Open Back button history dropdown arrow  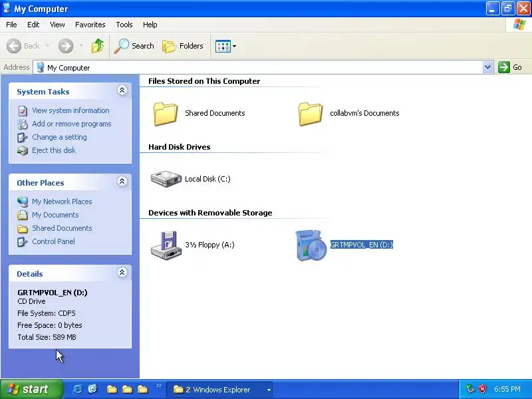(47, 46)
